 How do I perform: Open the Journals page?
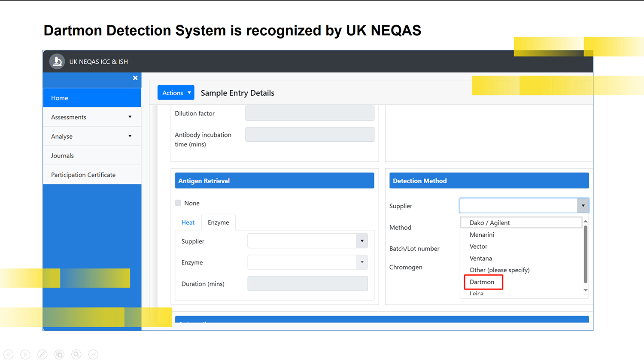point(63,156)
